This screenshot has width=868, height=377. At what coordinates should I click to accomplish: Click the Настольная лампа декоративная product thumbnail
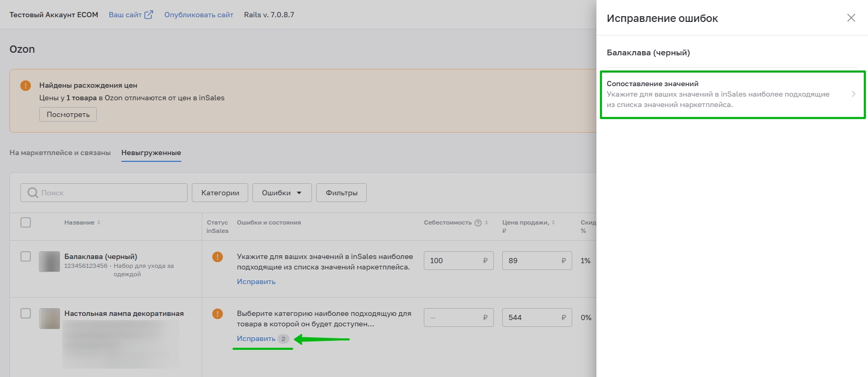50,319
